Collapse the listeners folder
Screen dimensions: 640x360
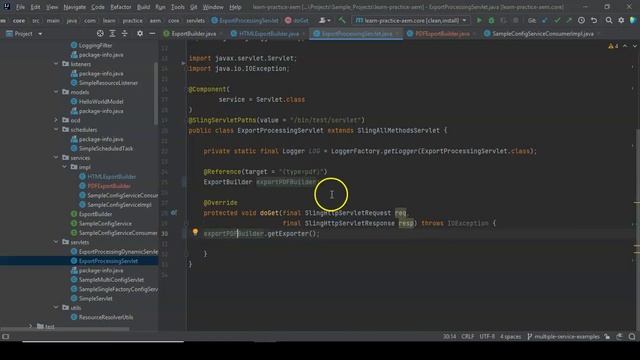pos(56,64)
